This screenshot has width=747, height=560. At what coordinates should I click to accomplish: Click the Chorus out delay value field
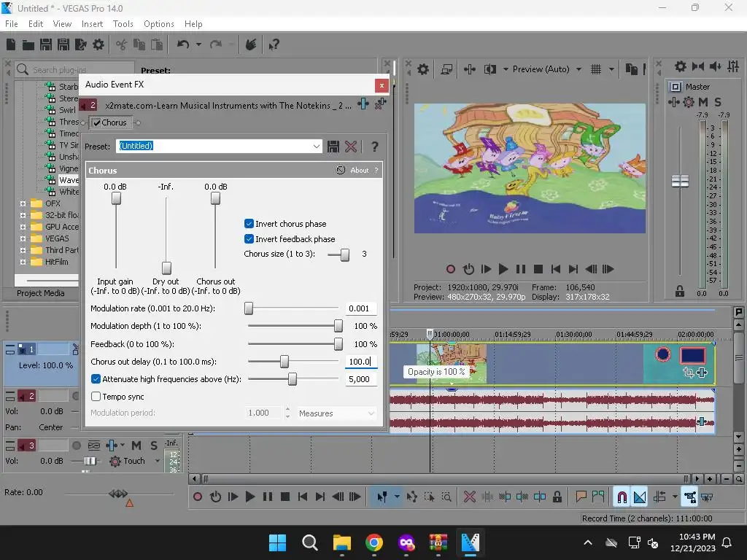click(x=360, y=362)
